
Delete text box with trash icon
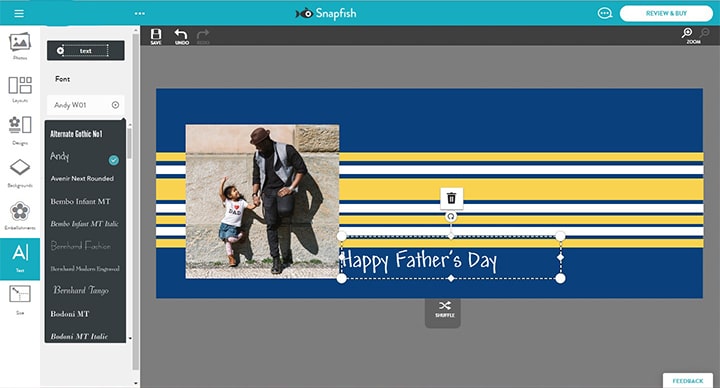(x=451, y=198)
